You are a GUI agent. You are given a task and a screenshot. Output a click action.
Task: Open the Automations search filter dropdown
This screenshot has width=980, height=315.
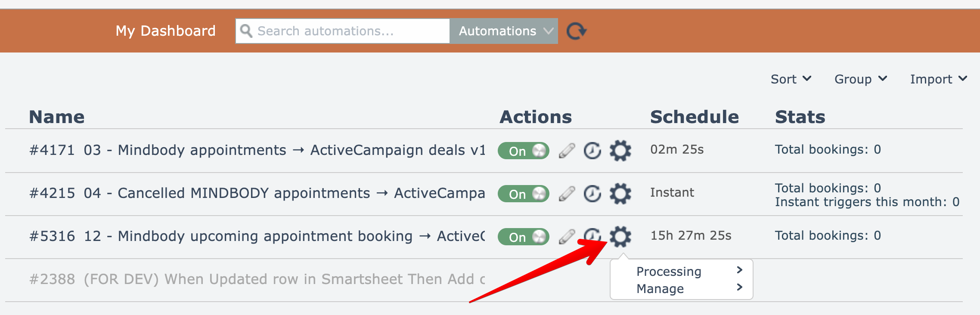pyautogui.click(x=504, y=31)
